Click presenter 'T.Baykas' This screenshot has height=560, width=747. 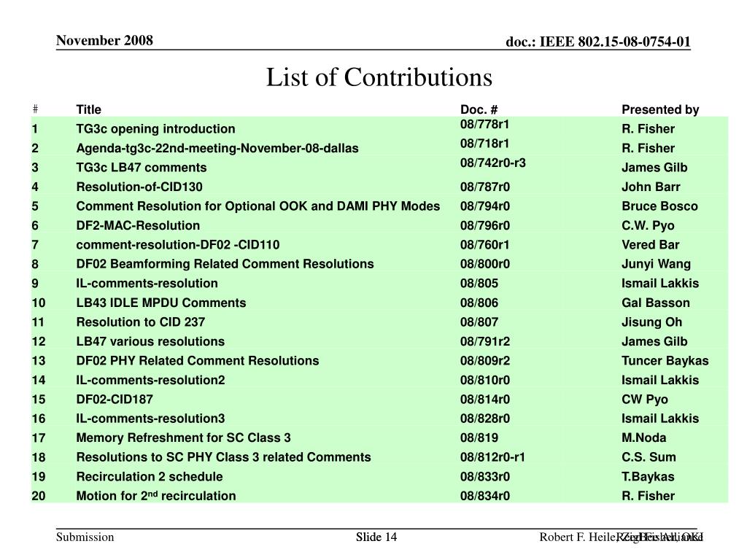point(648,477)
